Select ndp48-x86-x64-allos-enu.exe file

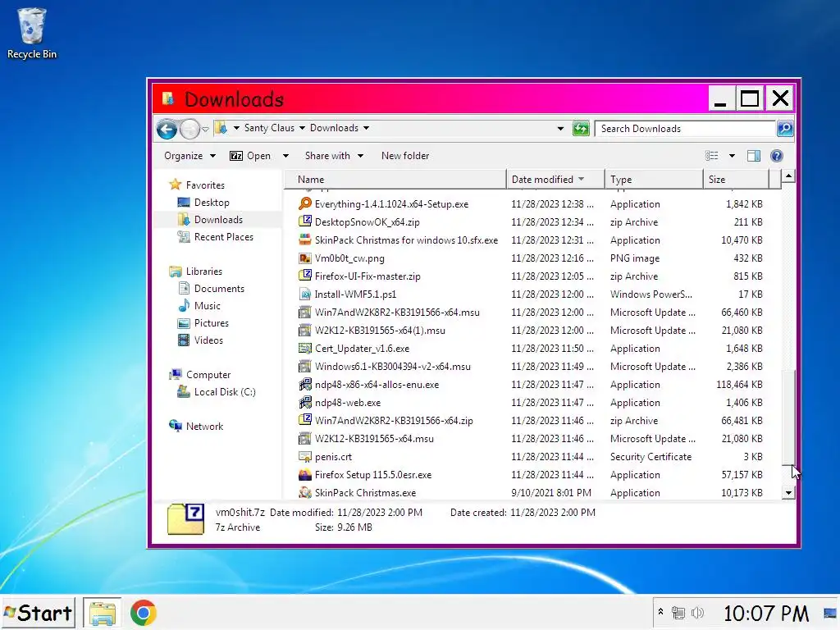tap(377, 384)
